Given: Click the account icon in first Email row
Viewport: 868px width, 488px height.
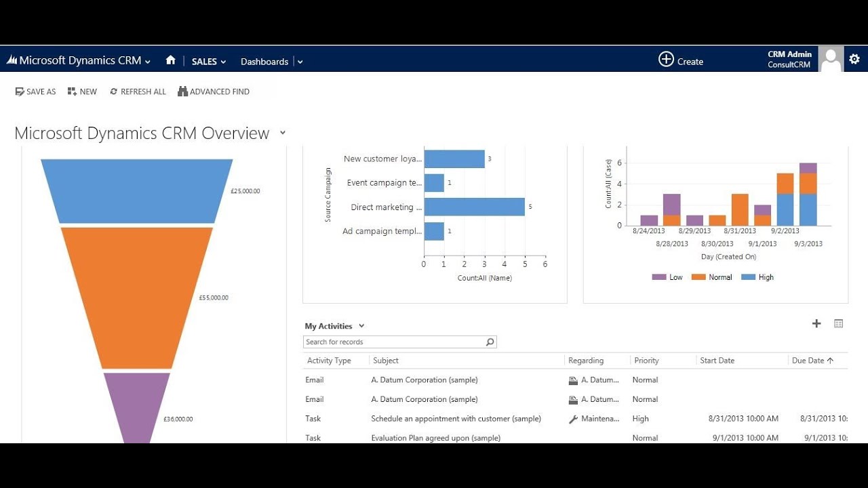Looking at the screenshot, I should click(573, 380).
